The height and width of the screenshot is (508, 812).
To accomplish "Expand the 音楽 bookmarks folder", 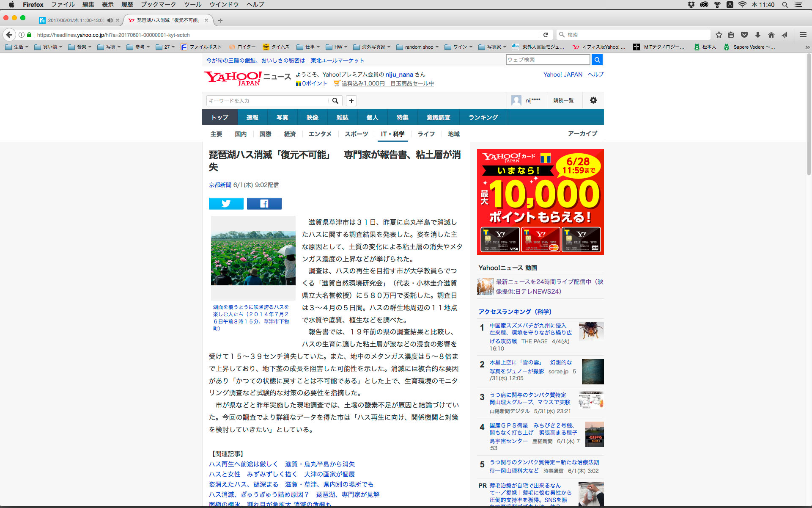I will [80, 47].
